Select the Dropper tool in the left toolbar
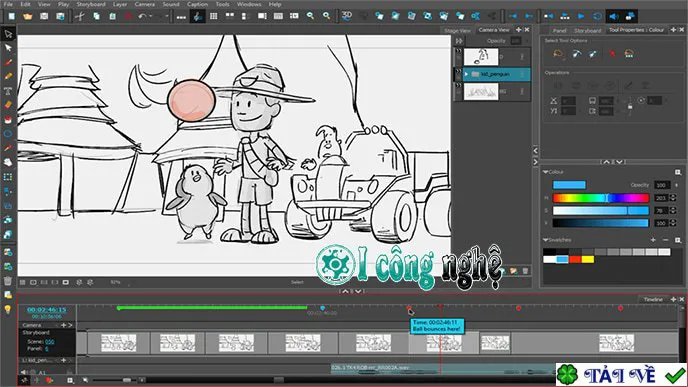Image resolution: width=688 pixels, height=387 pixels. (x=8, y=148)
